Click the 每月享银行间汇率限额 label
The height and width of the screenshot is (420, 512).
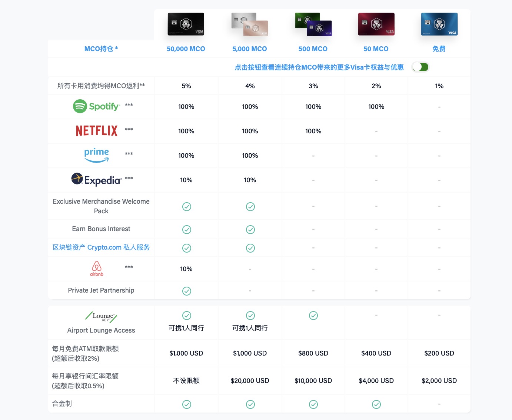pyautogui.click(x=86, y=376)
